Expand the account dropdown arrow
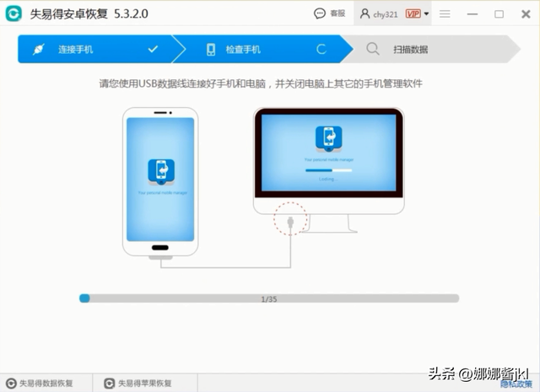The height and width of the screenshot is (392, 540). coord(426,13)
